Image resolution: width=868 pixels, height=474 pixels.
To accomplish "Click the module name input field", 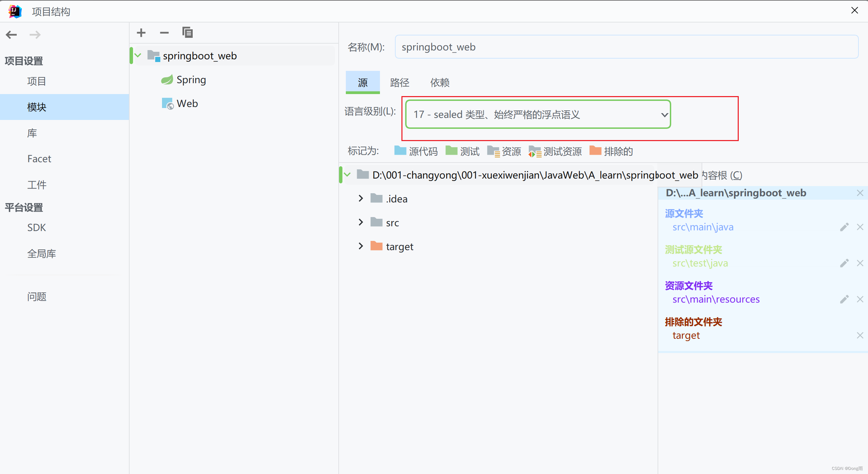I will [627, 47].
